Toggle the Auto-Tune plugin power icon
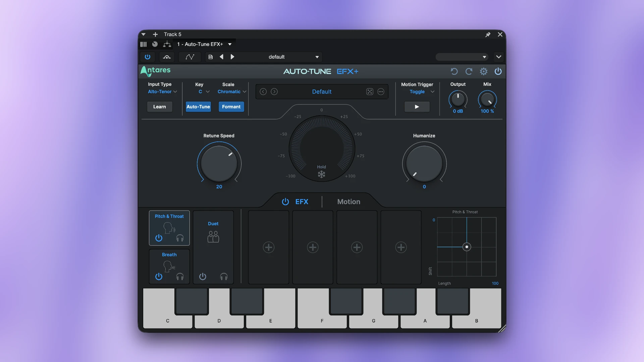Image resolution: width=644 pixels, height=362 pixels. pyautogui.click(x=498, y=71)
